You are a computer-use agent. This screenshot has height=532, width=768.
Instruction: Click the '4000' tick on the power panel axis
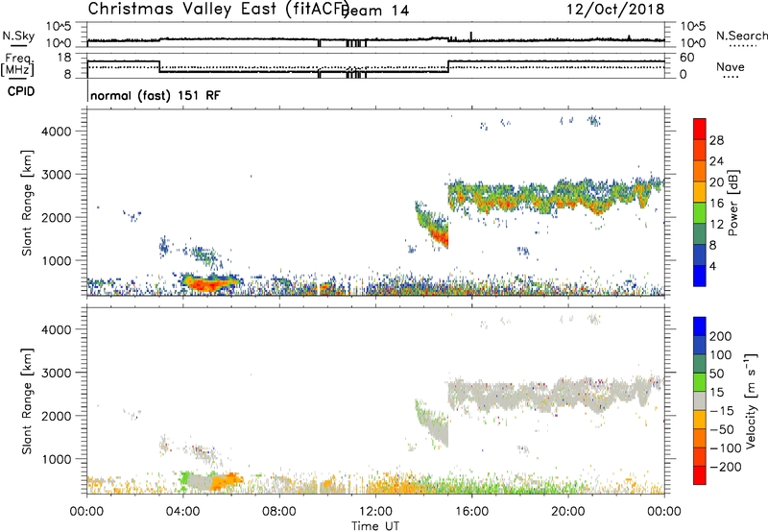[x=57, y=132]
